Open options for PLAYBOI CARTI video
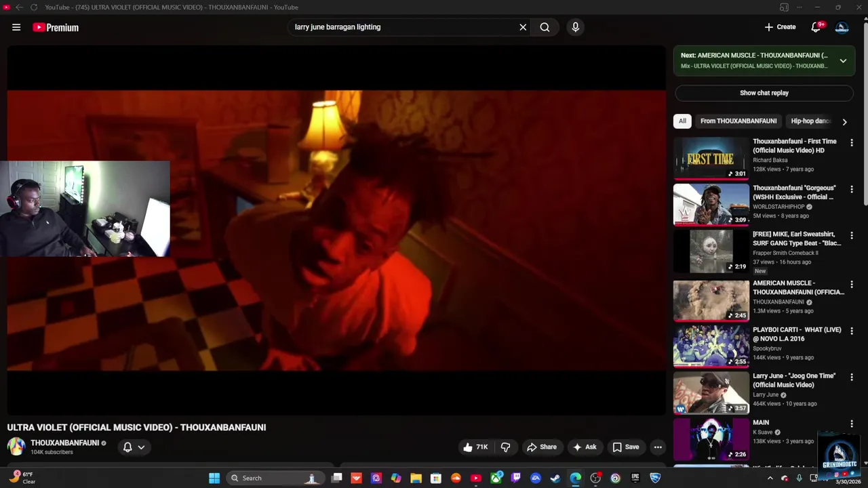Image resolution: width=868 pixels, height=488 pixels. click(852, 331)
